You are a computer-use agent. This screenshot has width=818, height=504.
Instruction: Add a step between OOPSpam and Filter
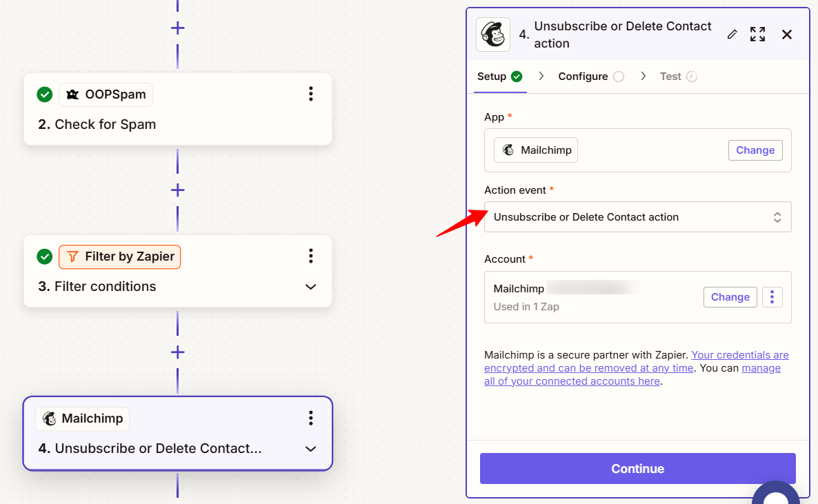177,190
